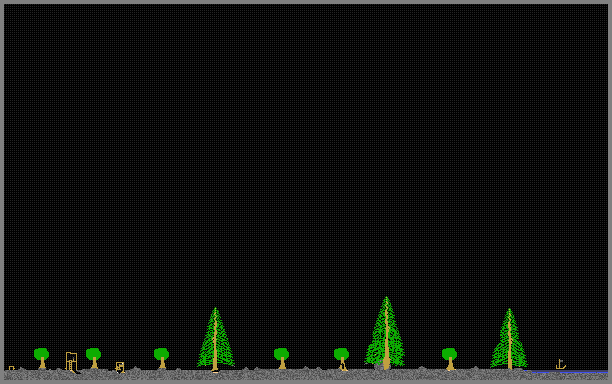
Task: Click the small wooden boat on the water
Action: [560, 364]
